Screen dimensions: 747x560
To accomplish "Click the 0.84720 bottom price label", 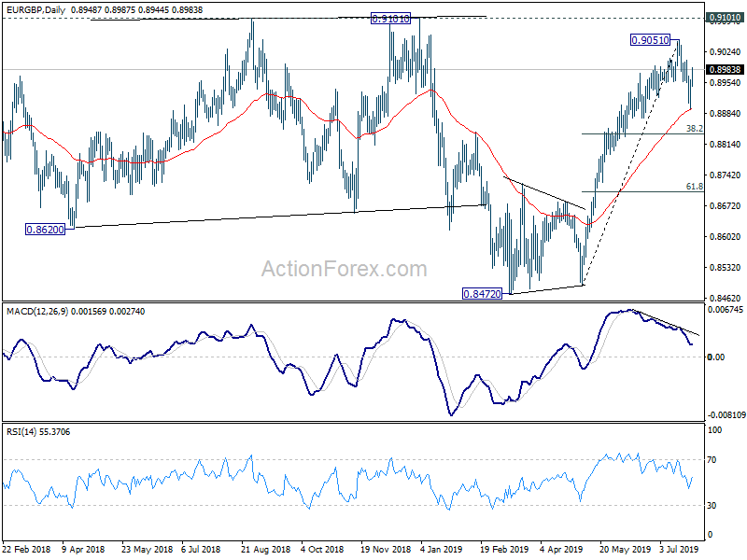I will 482,294.
